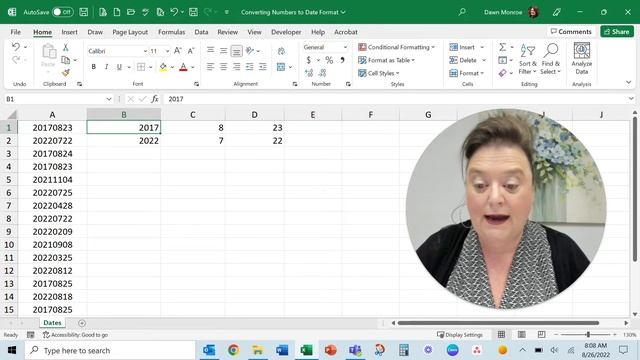Open Format as Table dropdown
The width and height of the screenshot is (640, 360).
click(x=386, y=60)
